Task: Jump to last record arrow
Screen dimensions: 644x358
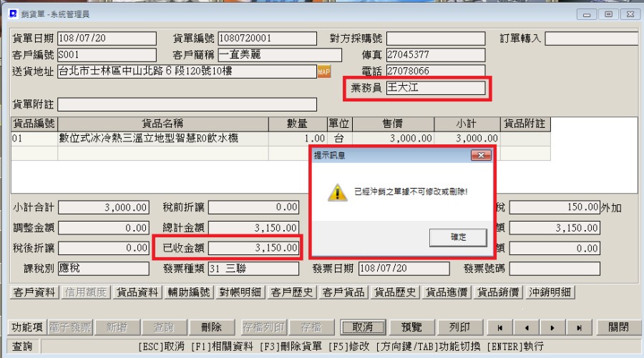Action: 579,327
